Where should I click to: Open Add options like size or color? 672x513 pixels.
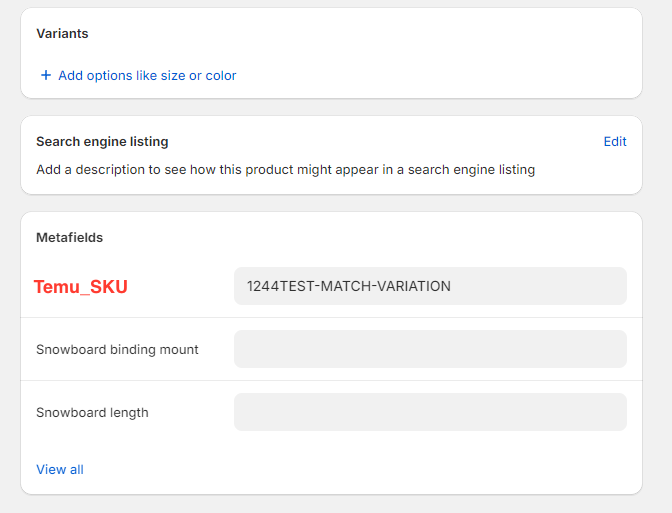[147, 75]
